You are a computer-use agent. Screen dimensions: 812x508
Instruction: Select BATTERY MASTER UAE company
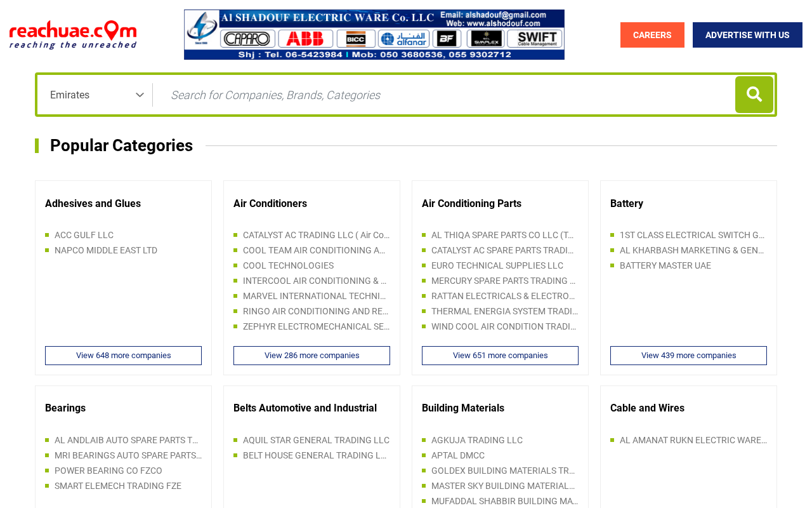tap(665, 265)
